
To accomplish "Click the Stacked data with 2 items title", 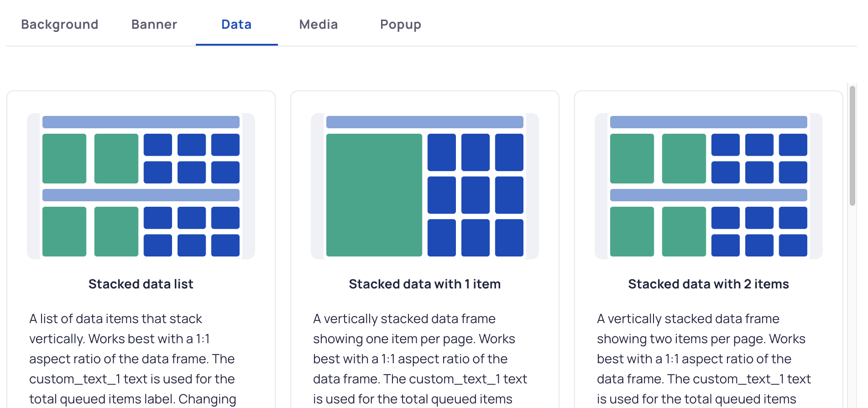I will (709, 284).
